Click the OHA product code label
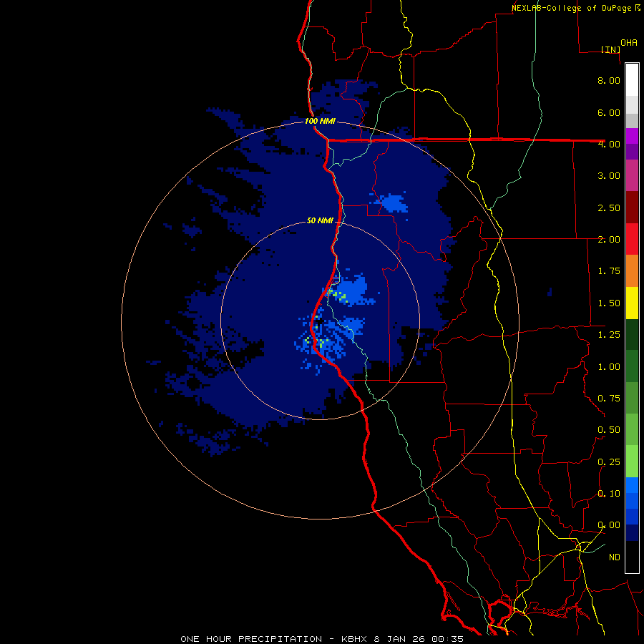Image resolution: width=644 pixels, height=644 pixels. tap(629, 43)
